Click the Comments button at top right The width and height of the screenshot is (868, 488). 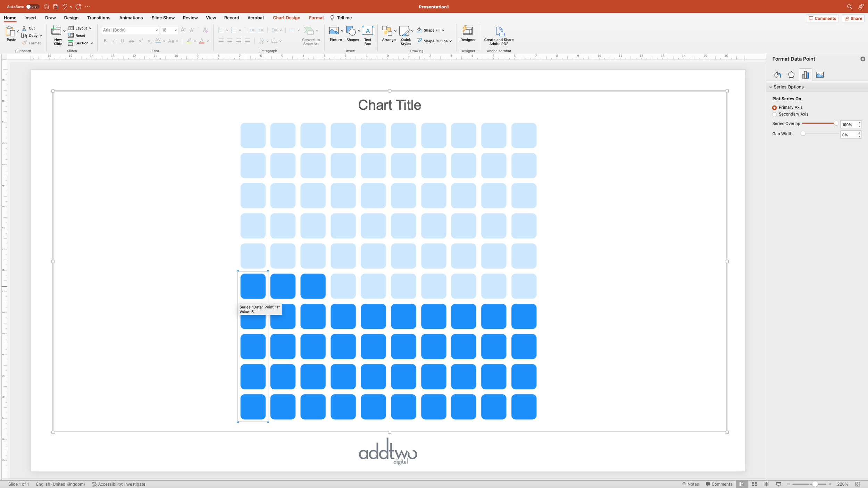pos(822,18)
